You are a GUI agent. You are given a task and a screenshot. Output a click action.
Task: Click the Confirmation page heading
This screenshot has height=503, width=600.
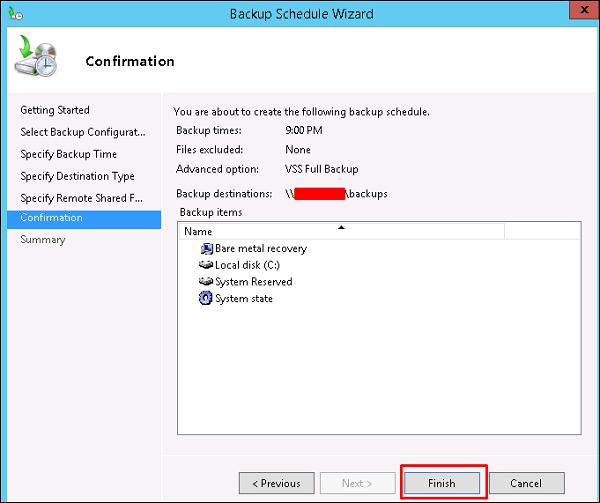click(x=130, y=61)
